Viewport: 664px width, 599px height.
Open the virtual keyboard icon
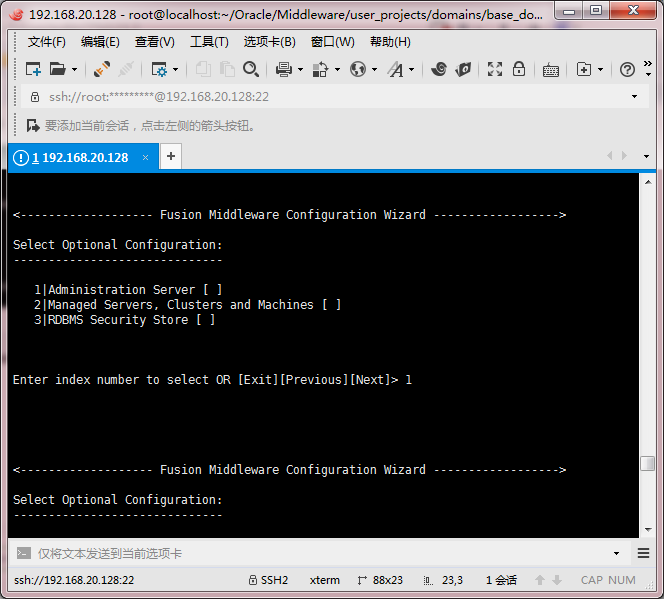coord(551,70)
